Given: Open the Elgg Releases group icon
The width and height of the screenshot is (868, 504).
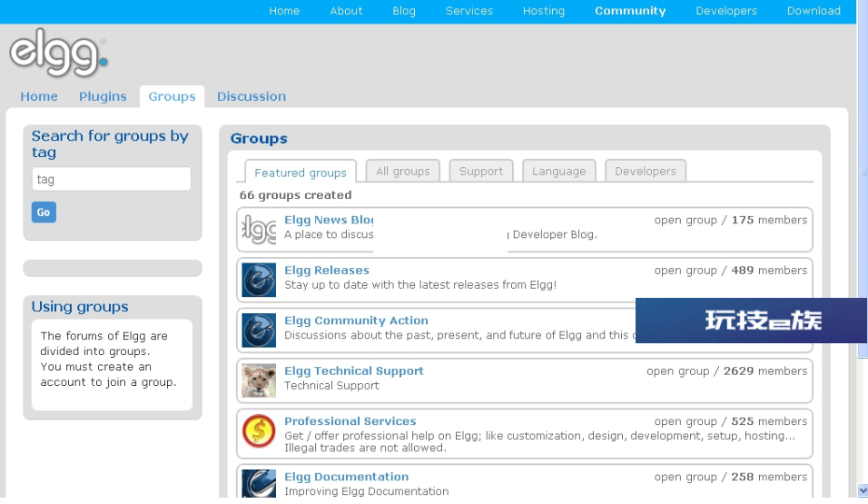Looking at the screenshot, I should [x=259, y=280].
